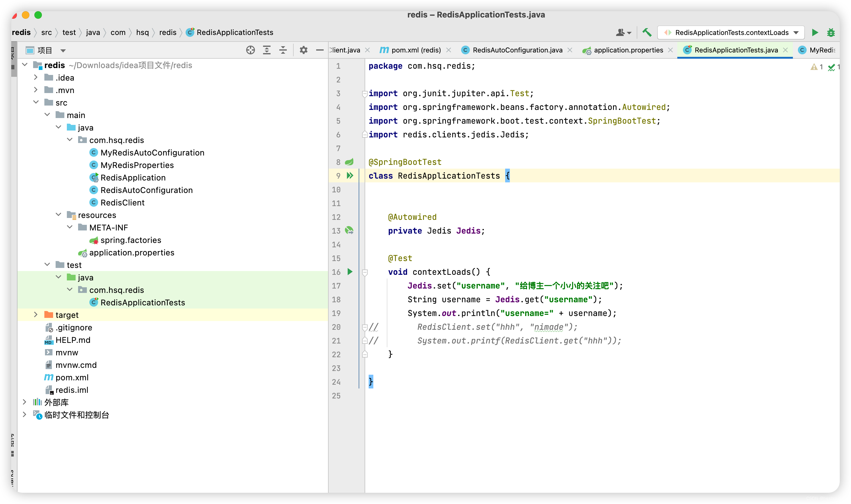Open project panel gear settings
The width and height of the screenshot is (851, 504).
303,50
